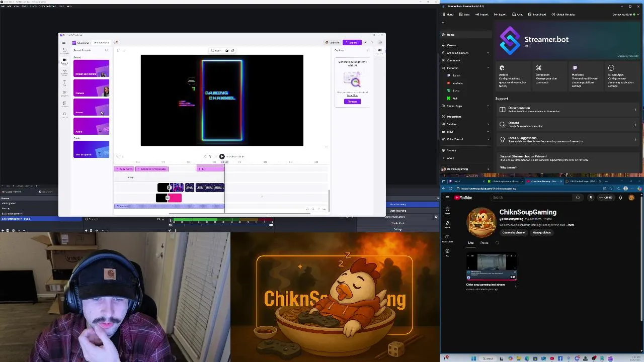Select Kick platform in Streamer.bot sidebar
The height and width of the screenshot is (362, 644).
pyautogui.click(x=455, y=98)
